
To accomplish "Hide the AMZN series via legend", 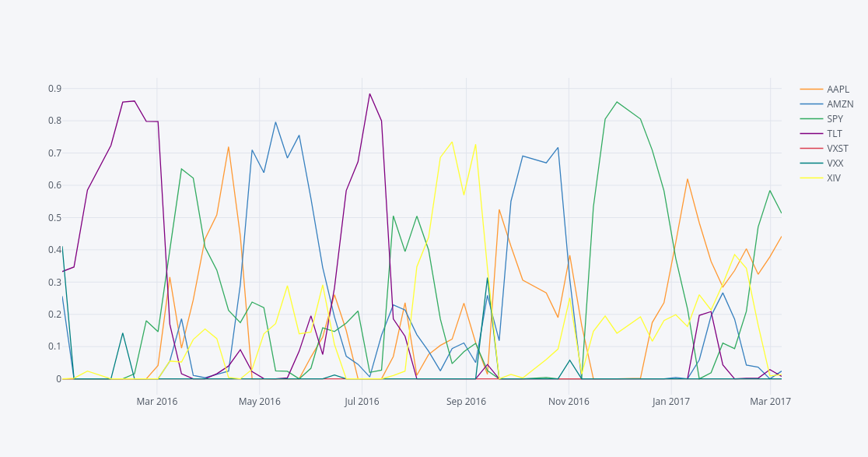I will click(839, 104).
